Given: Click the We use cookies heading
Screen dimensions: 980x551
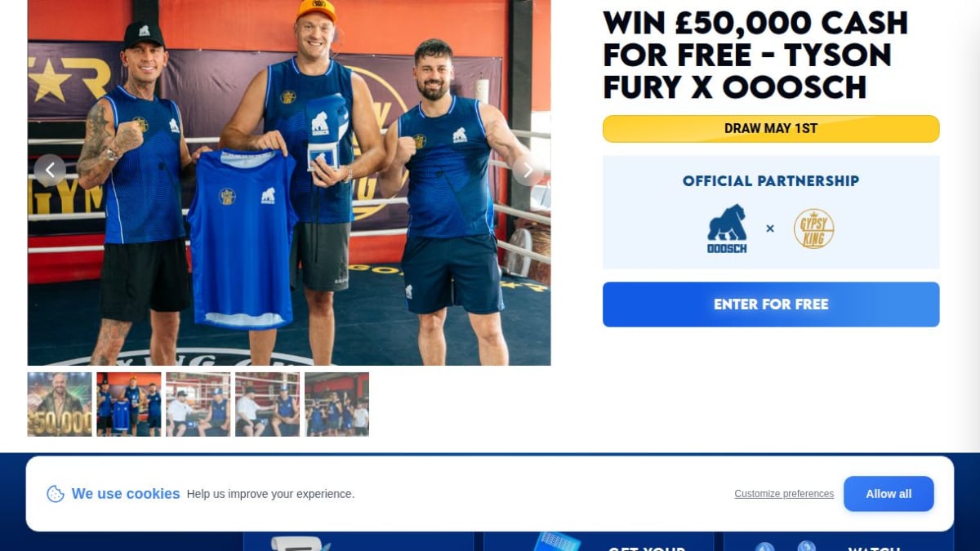Looking at the screenshot, I should click(x=126, y=494).
